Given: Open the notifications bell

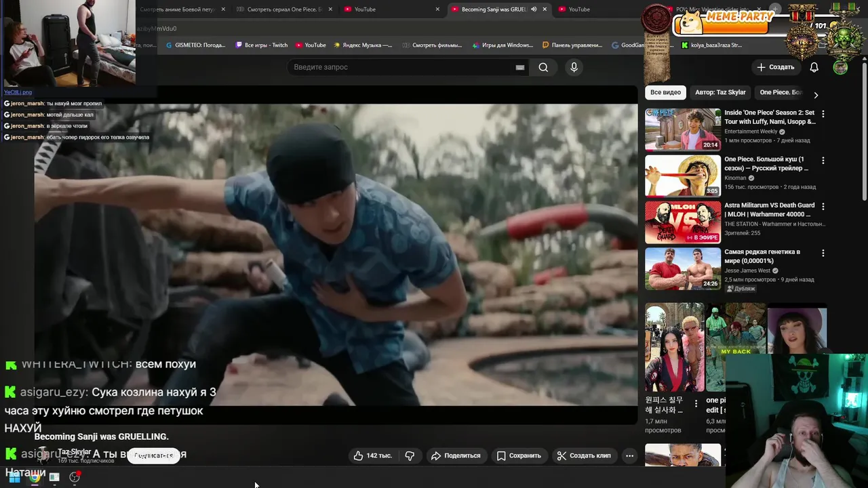Looking at the screenshot, I should tap(814, 67).
